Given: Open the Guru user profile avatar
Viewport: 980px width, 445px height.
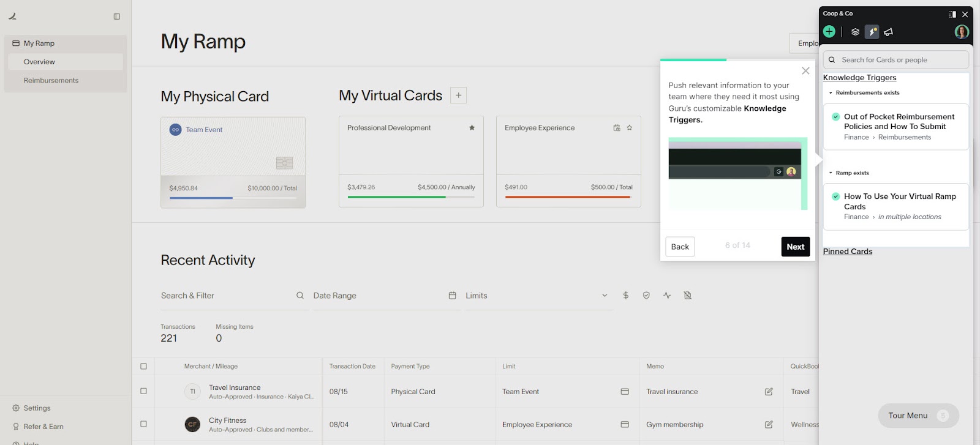Looking at the screenshot, I should coord(962,32).
